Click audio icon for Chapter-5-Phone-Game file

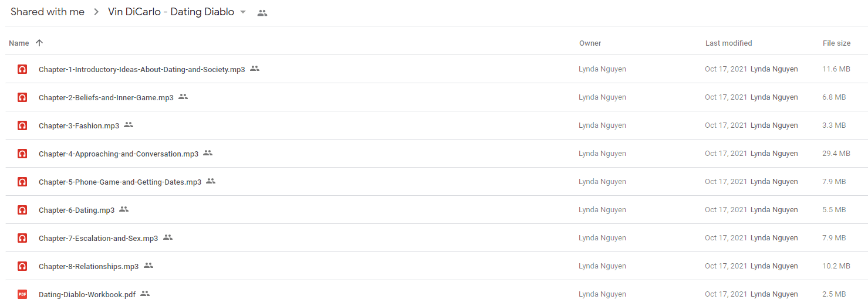pos(22,182)
